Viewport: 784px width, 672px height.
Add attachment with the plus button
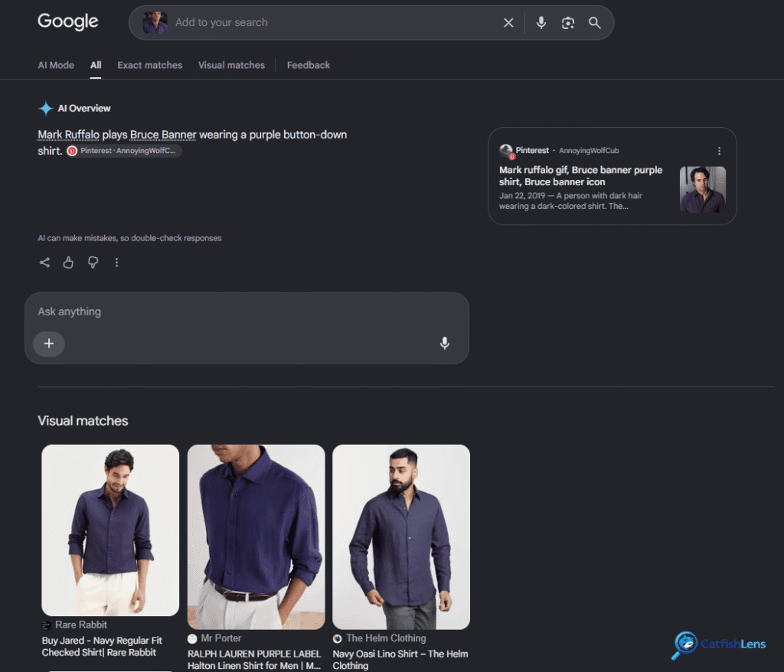coord(48,344)
